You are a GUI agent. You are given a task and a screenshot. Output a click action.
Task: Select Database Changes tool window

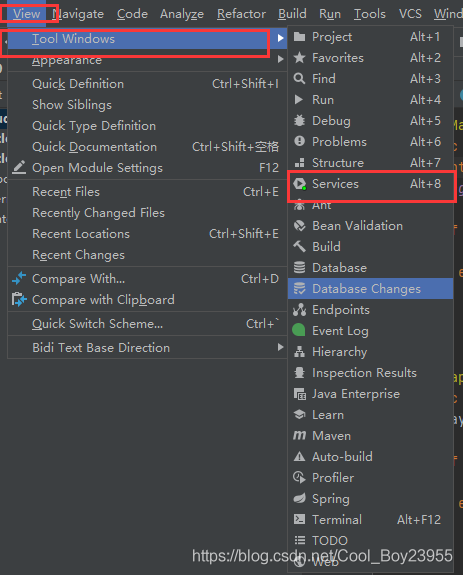pyautogui.click(x=371, y=289)
